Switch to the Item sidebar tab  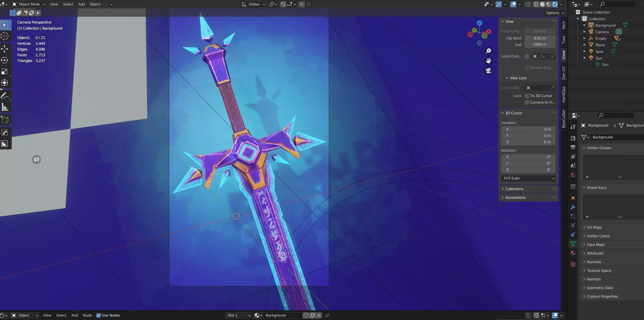pos(563,25)
